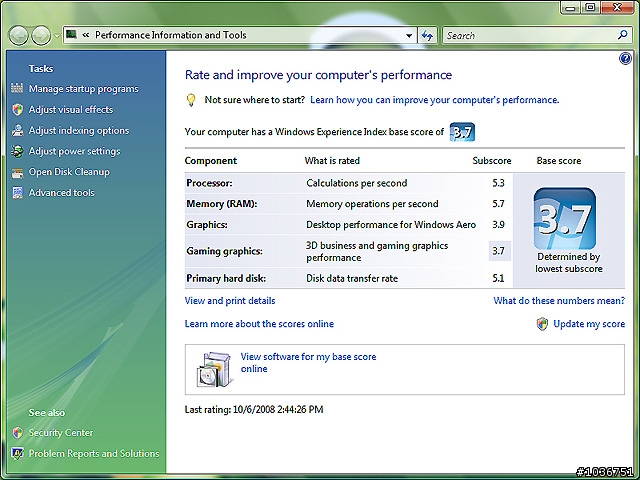
Task: Open Adjust indexing options task
Action: pyautogui.click(x=79, y=131)
